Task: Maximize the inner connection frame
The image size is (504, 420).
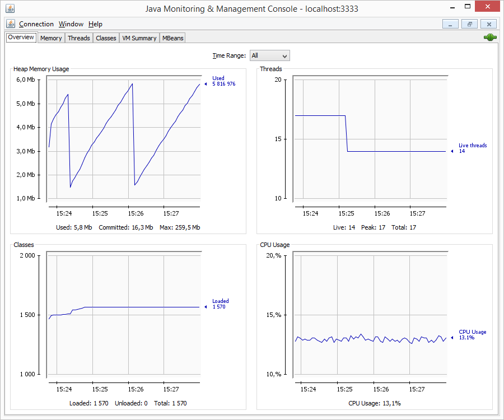Action: (x=469, y=24)
